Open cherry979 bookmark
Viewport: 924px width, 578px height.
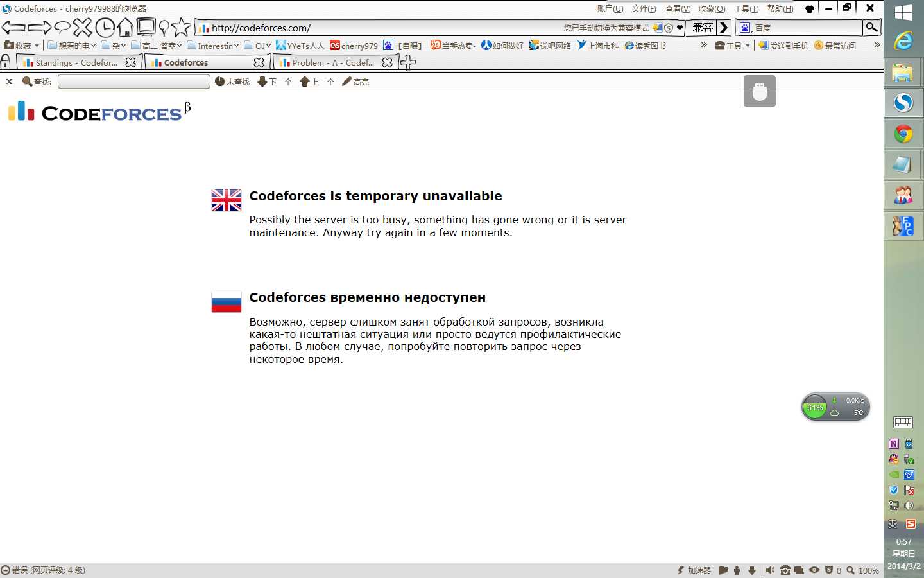click(354, 46)
